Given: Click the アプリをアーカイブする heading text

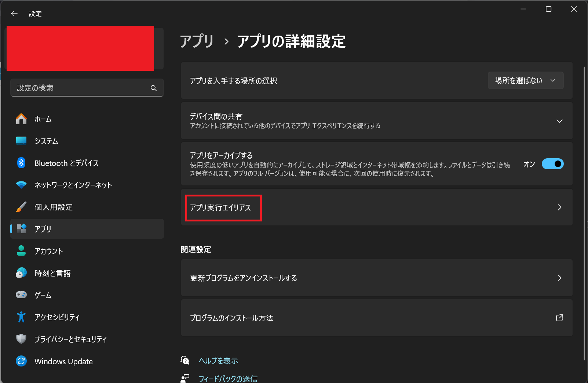Looking at the screenshot, I should (221, 155).
